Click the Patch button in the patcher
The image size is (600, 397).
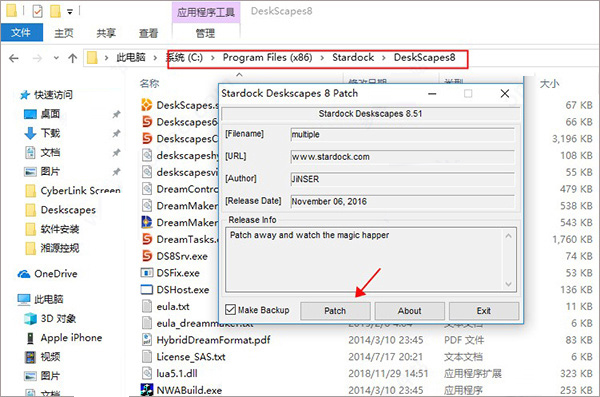point(335,310)
